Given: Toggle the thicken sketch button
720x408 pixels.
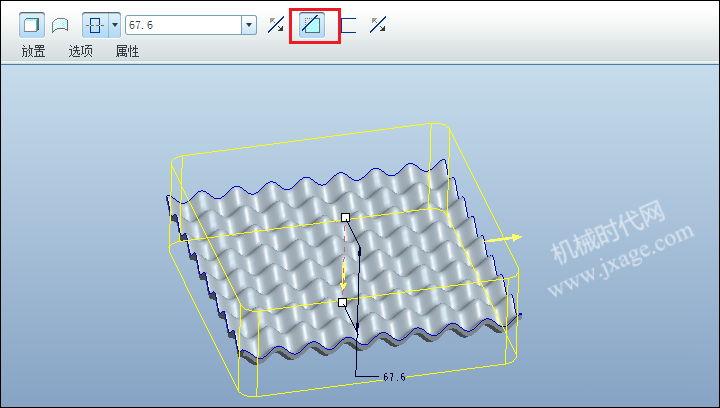Looking at the screenshot, I should click(x=348, y=25).
